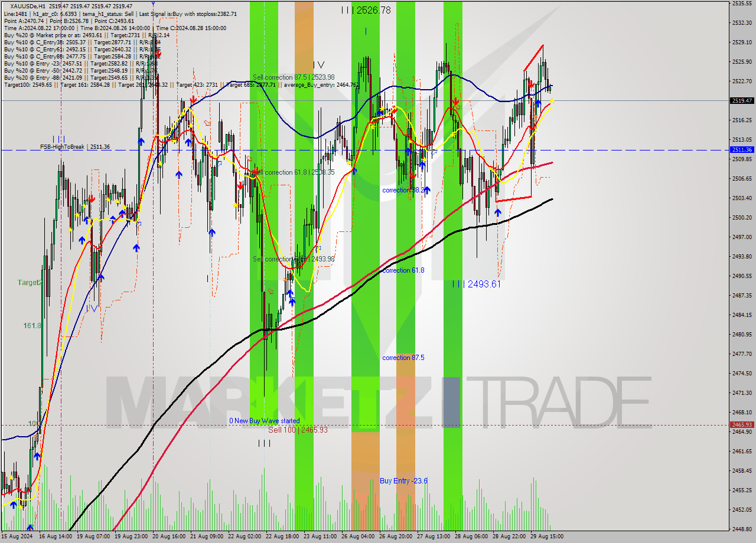Click the 2490.55 price axis label
756x543 pixels.
point(742,276)
